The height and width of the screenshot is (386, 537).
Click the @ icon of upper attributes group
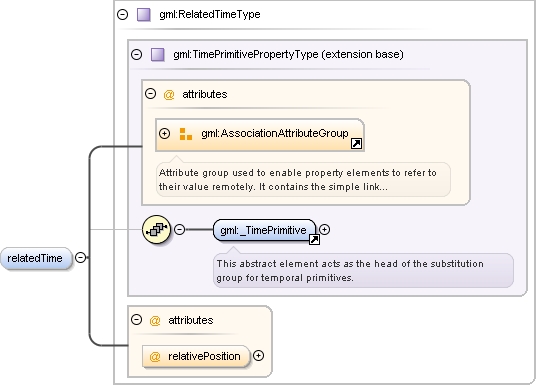tap(169, 95)
